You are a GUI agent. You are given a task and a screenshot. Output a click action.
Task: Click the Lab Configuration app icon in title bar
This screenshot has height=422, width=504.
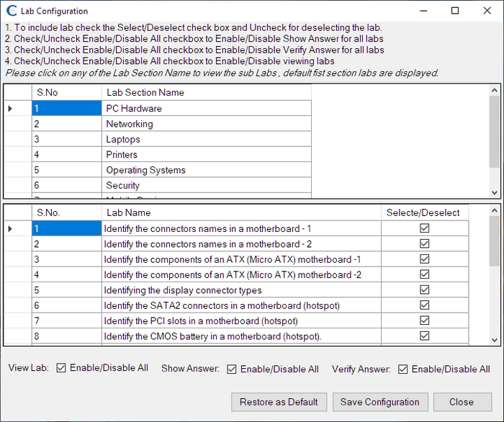tap(12, 11)
